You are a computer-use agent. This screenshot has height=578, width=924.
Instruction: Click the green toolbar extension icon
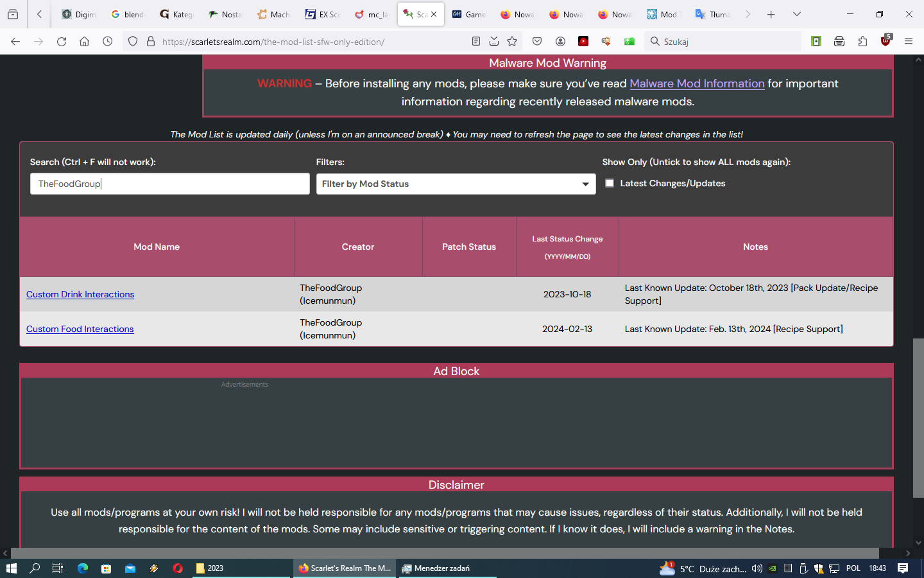[x=629, y=41]
